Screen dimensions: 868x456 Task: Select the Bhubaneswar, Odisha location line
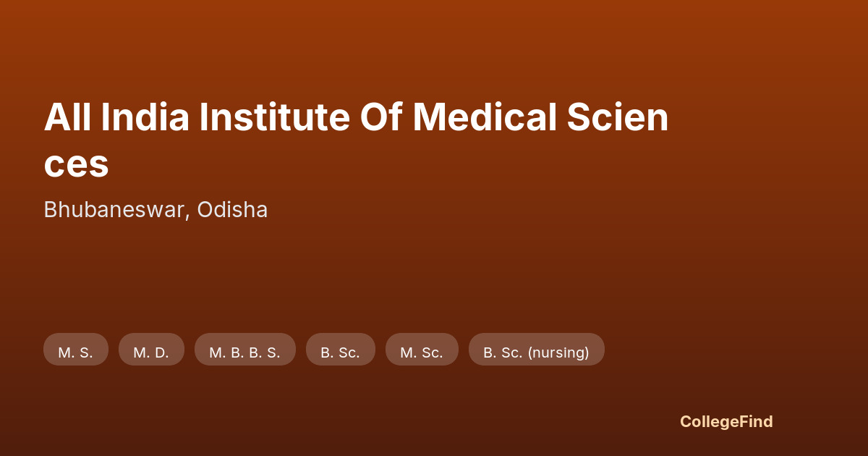[x=156, y=210]
